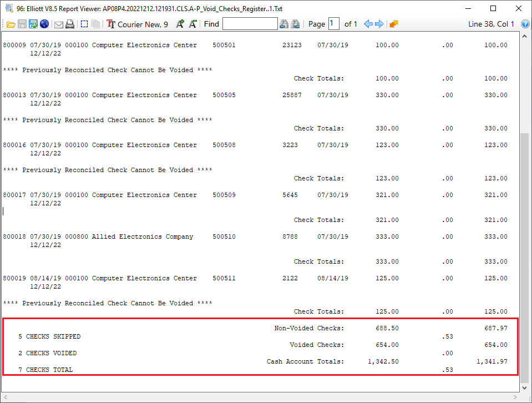Open a report file with folder icon
The height and width of the screenshot is (403, 532).
(11, 24)
